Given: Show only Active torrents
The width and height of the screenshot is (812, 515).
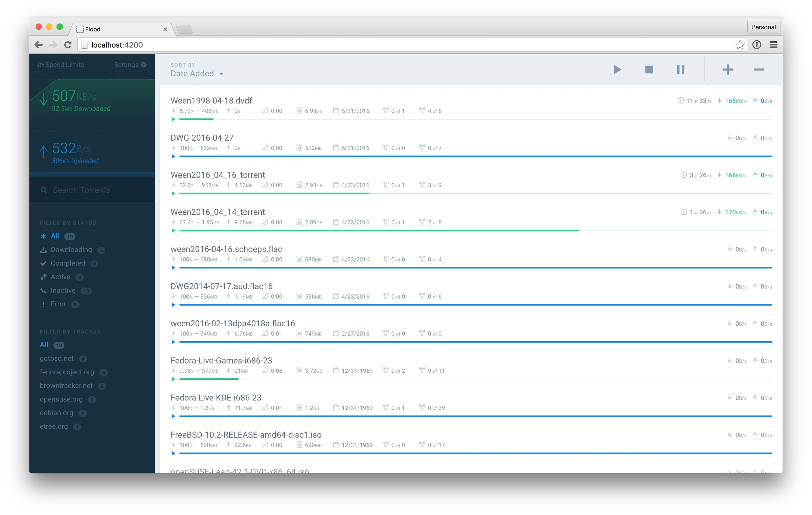Looking at the screenshot, I should [61, 277].
